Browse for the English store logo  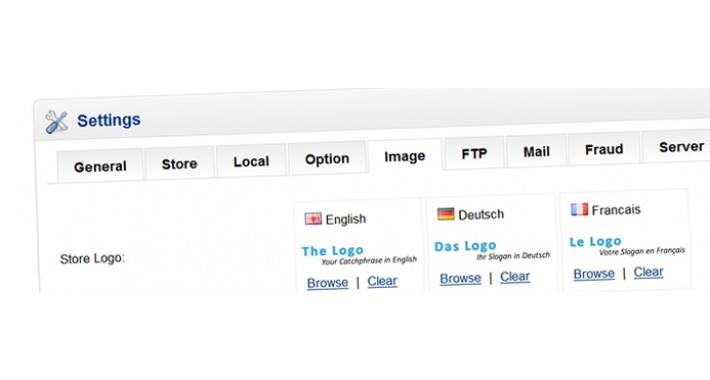click(x=327, y=283)
